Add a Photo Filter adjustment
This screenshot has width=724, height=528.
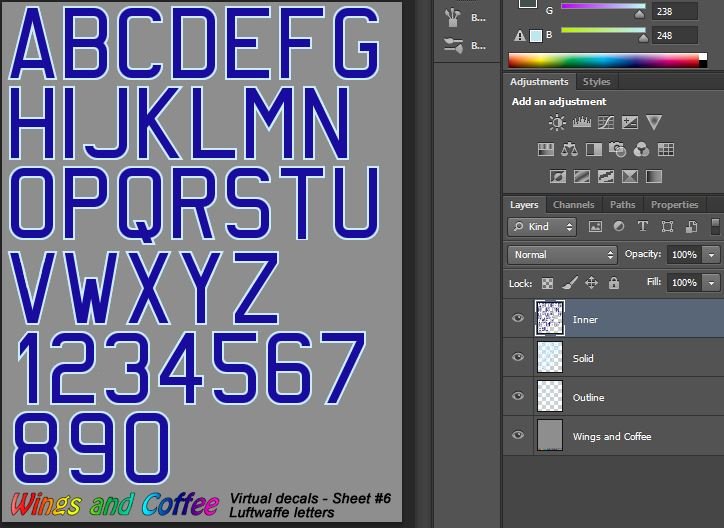[x=617, y=150]
